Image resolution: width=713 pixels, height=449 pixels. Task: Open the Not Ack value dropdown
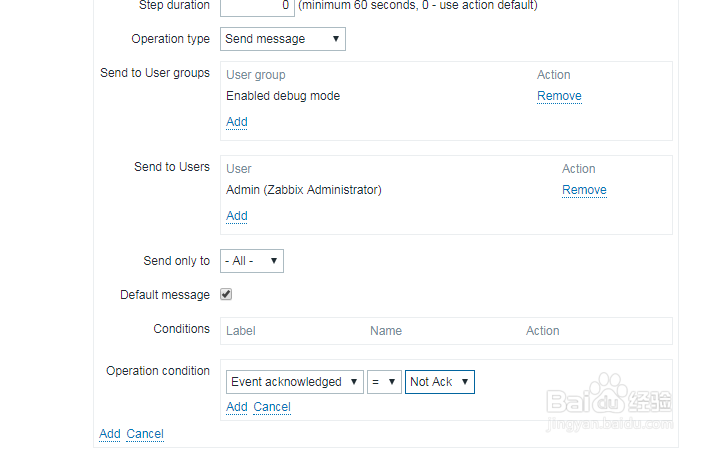click(440, 382)
